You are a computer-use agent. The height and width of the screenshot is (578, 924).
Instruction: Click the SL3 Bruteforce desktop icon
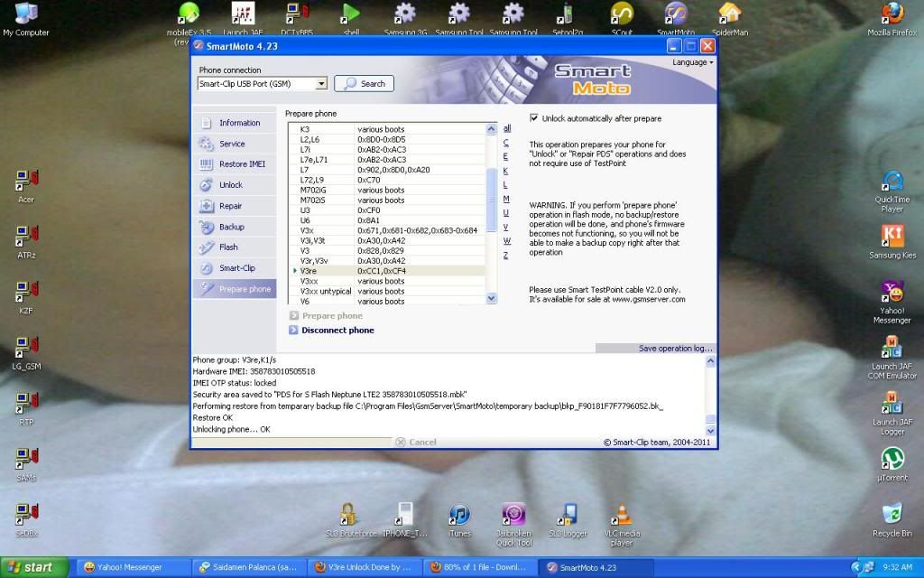(x=351, y=520)
